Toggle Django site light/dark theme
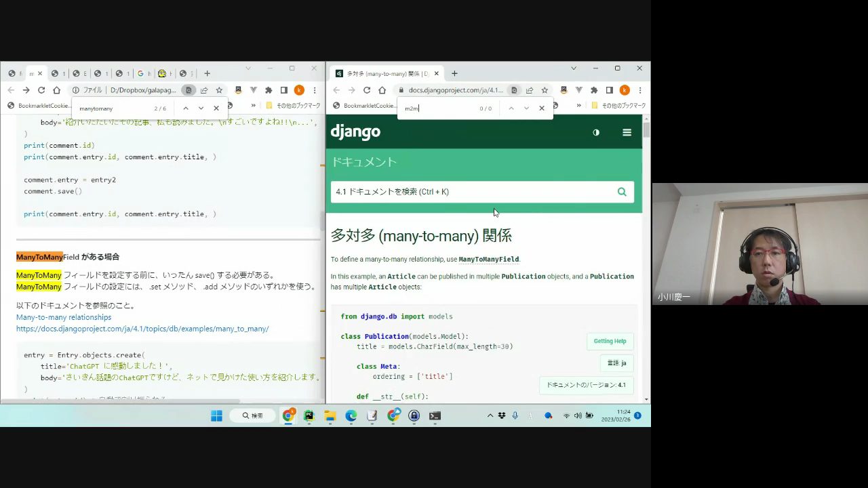Screen dimensions: 868x488 click(x=596, y=132)
